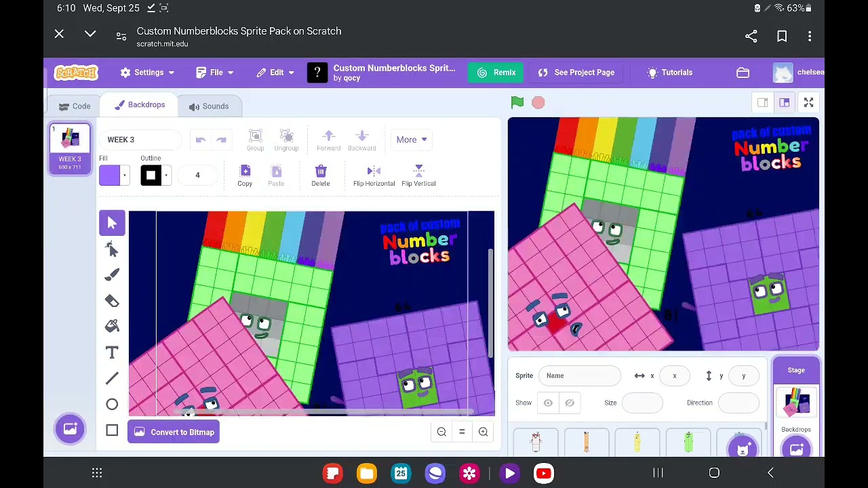Open the File dropdown menu

coord(215,73)
